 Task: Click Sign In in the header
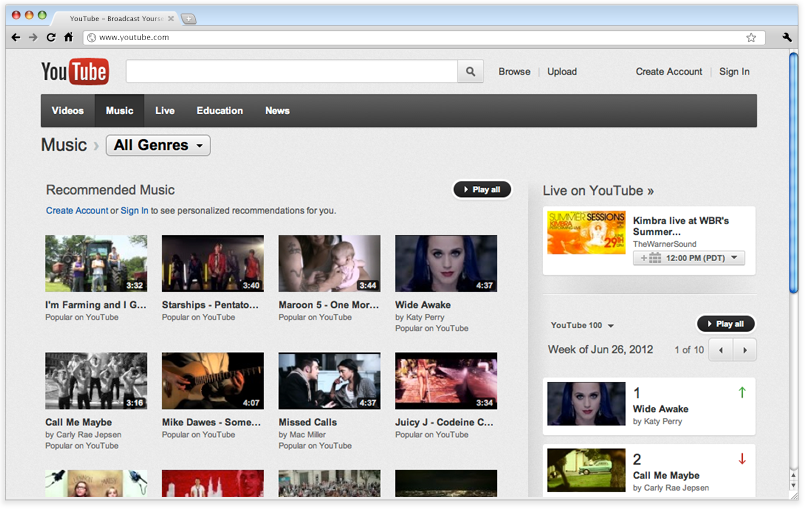pyautogui.click(x=734, y=72)
